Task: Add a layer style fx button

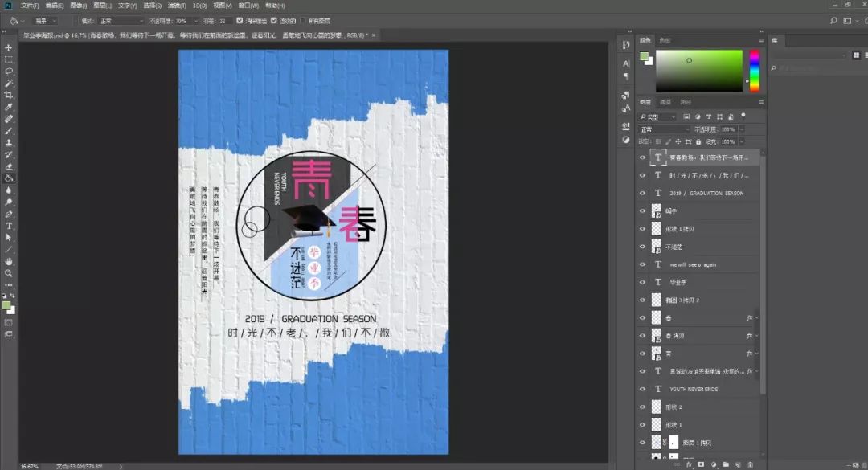Action: click(690, 464)
